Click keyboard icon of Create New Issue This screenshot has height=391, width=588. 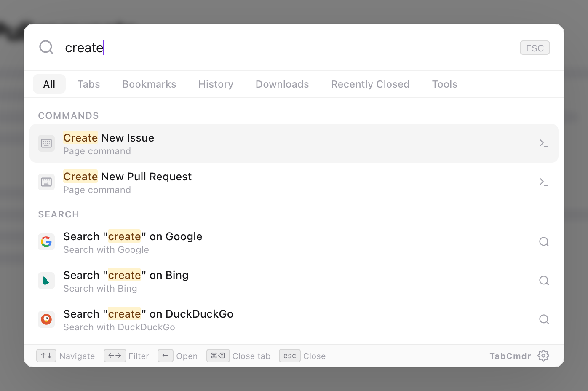[46, 143]
